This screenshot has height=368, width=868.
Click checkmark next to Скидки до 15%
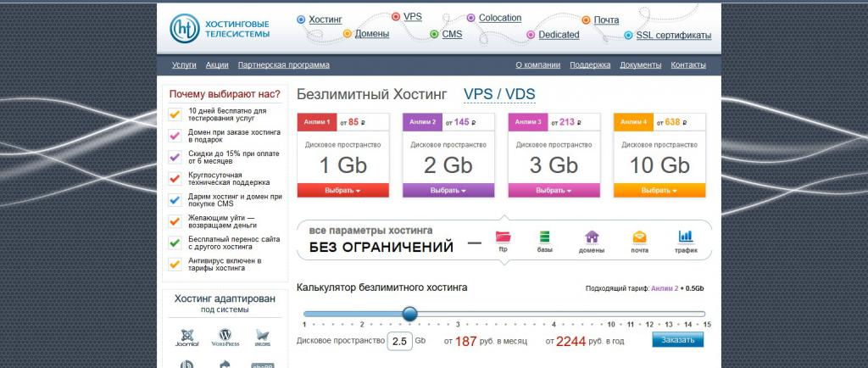175,157
